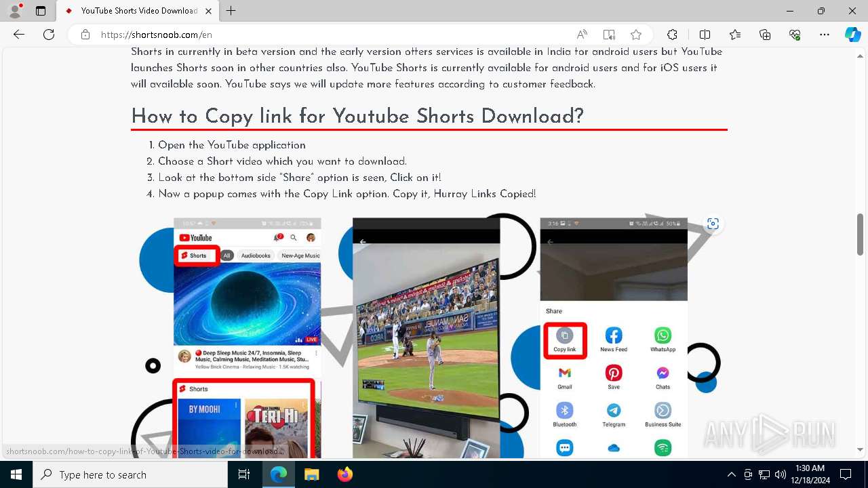Screen dimensions: 868x488
Task: Add this page to favorites
Action: [636, 35]
